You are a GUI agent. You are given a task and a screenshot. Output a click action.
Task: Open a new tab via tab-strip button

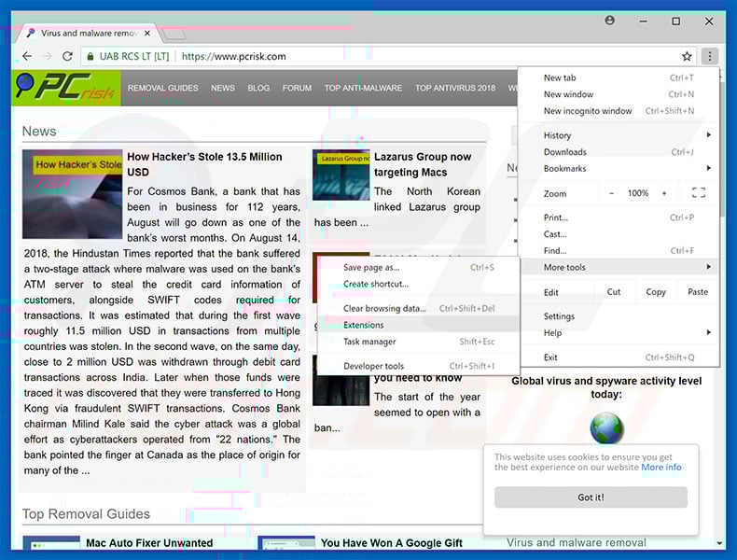174,34
